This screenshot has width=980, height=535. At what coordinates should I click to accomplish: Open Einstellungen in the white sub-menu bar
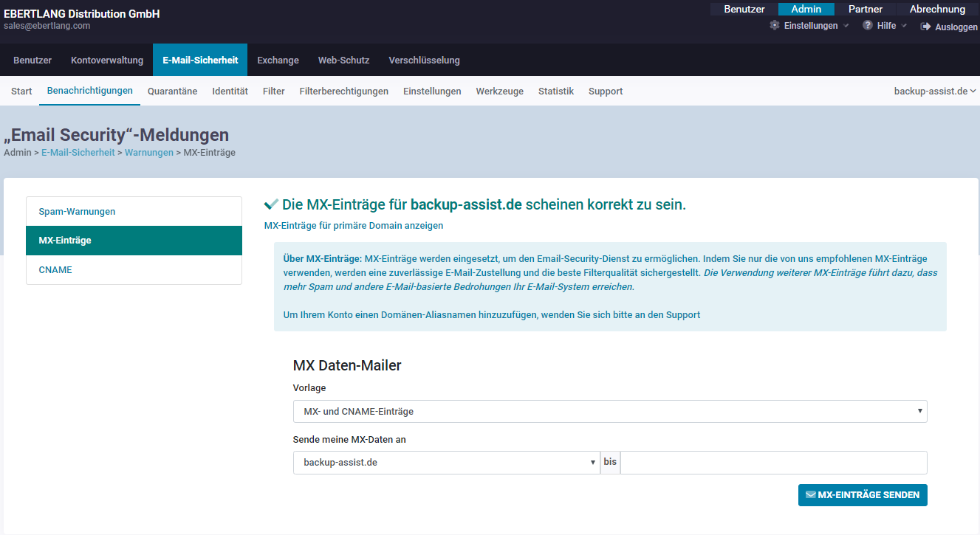click(432, 92)
